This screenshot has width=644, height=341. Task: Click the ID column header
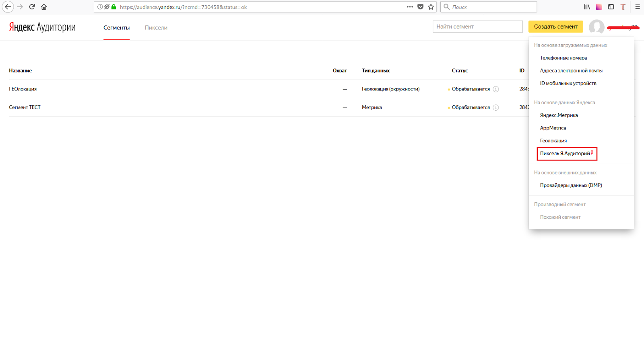coord(522,71)
